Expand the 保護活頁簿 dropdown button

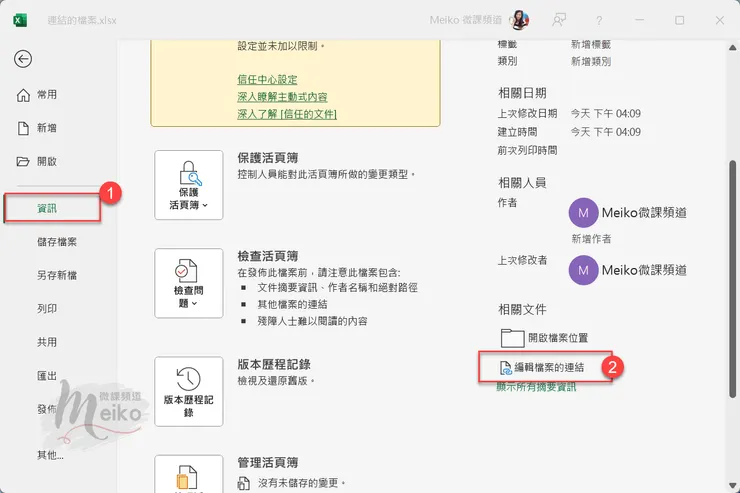point(189,185)
